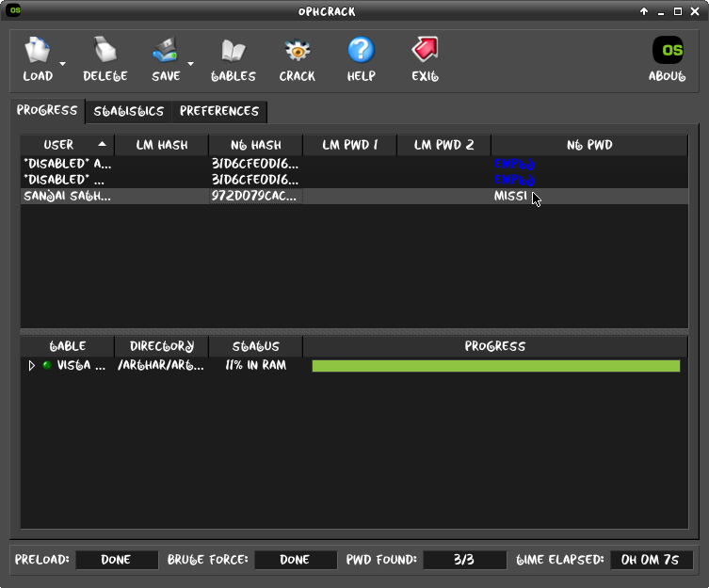
Task: Switch to the Progress tab
Action: click(47, 110)
